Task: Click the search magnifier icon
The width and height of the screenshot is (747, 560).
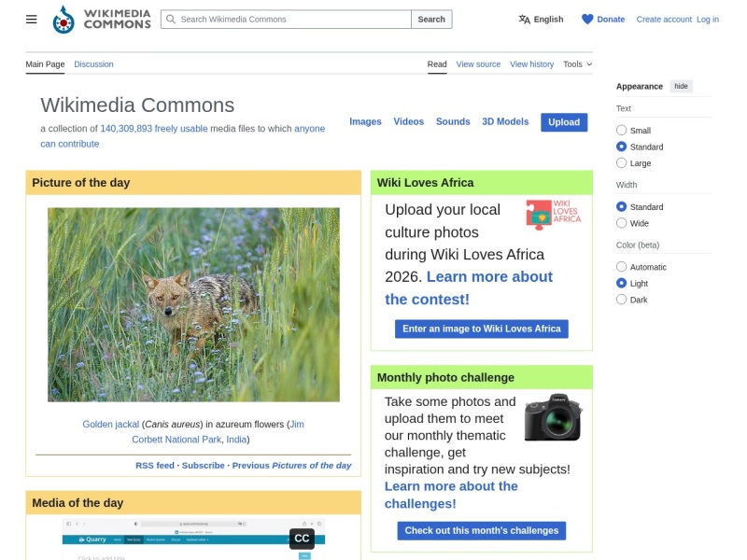Action: pos(171,19)
